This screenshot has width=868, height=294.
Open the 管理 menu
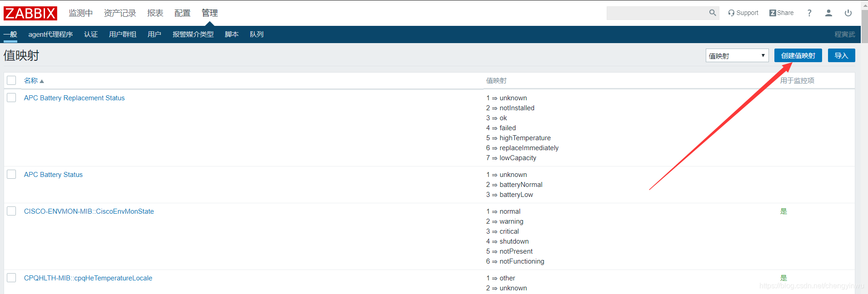click(210, 13)
